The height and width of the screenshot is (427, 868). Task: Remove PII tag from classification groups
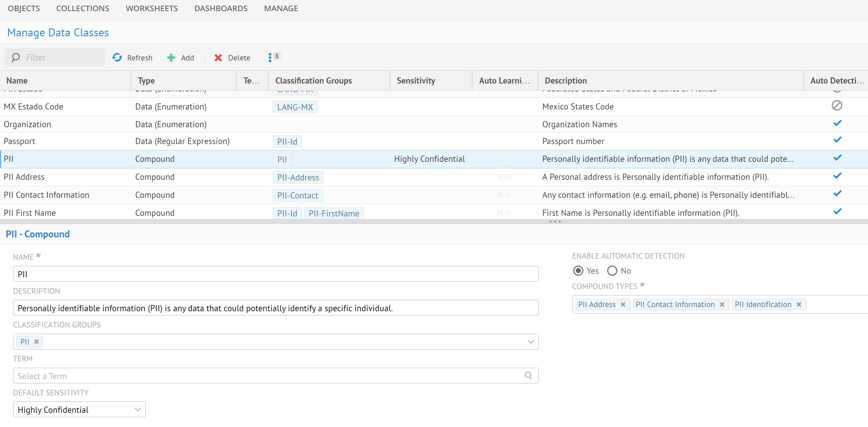pyautogui.click(x=37, y=342)
